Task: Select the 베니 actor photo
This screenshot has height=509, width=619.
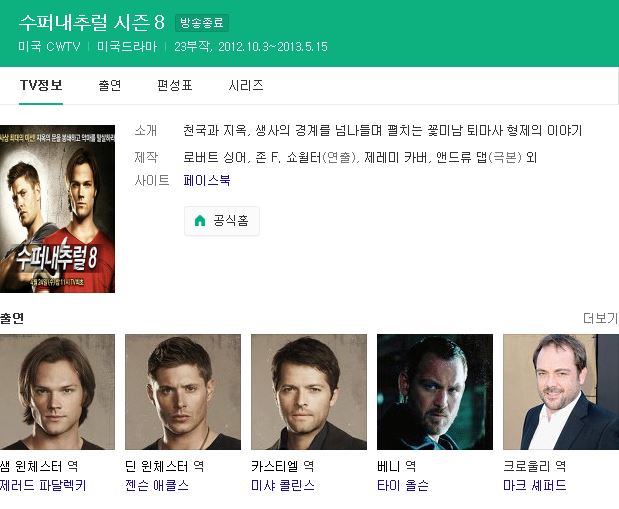Action: tap(435, 392)
